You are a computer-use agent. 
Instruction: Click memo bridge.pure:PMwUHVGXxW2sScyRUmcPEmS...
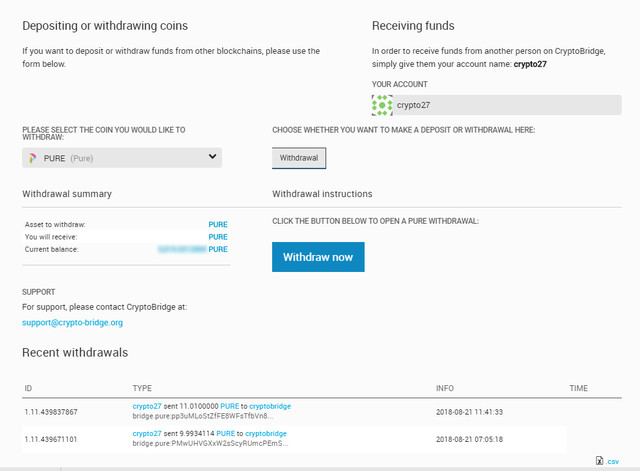coord(210,443)
